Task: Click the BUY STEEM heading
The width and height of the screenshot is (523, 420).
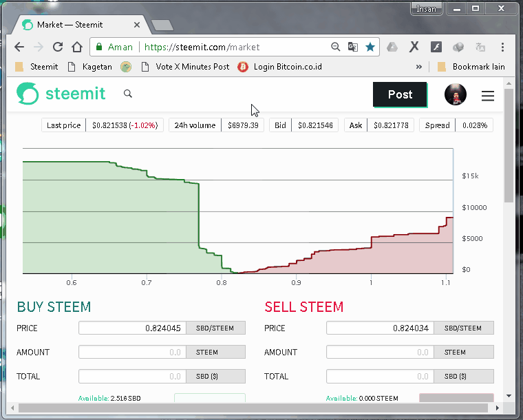Action: coord(54,307)
